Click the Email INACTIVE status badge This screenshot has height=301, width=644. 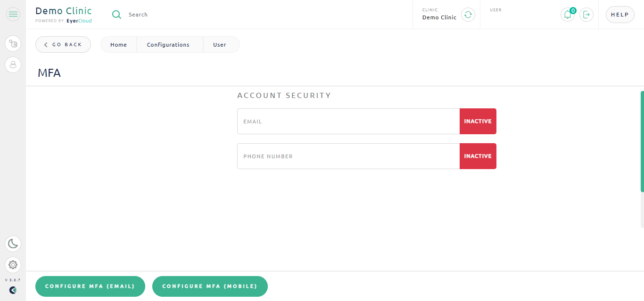(x=478, y=122)
